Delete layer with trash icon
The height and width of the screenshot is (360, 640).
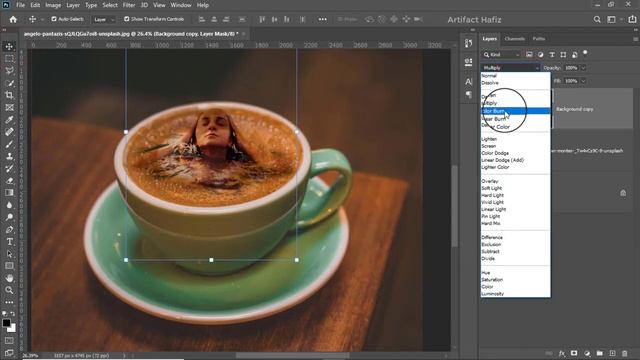click(624, 353)
